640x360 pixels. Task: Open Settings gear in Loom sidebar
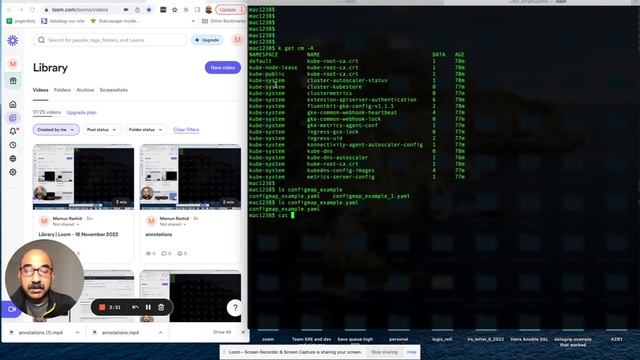pos(13,172)
